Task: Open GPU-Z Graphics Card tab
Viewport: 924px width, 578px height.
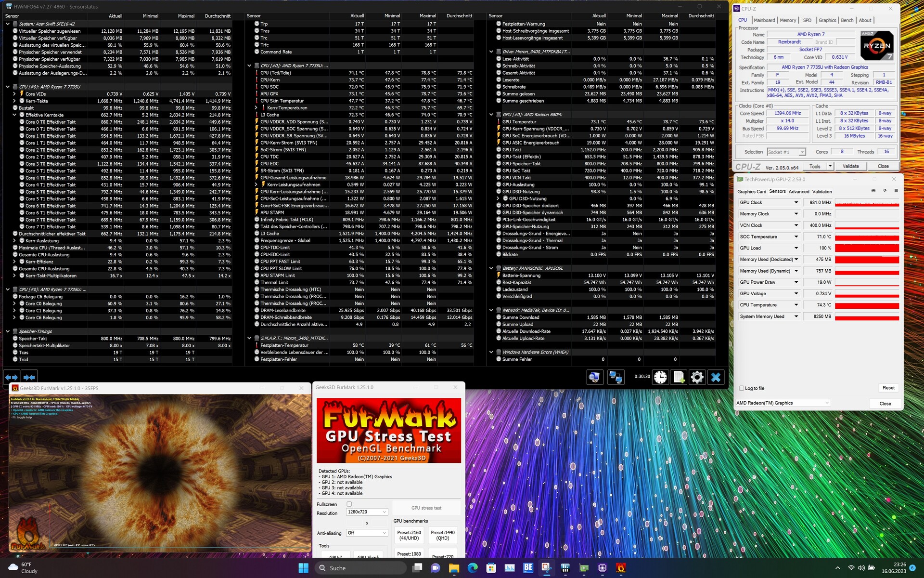Action: coord(751,192)
